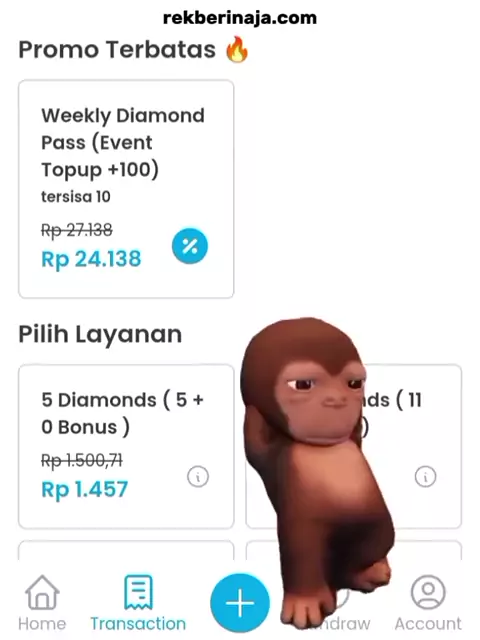Select the Home tab label
The height and width of the screenshot is (640, 480).
point(42,624)
